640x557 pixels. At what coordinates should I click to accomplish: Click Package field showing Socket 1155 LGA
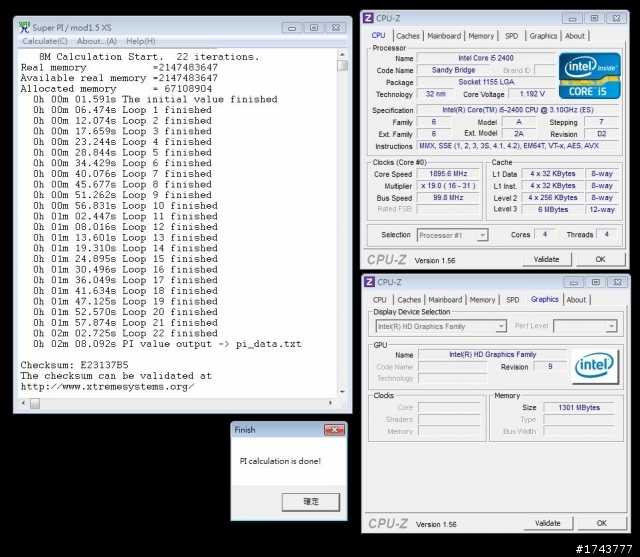[x=486, y=82]
